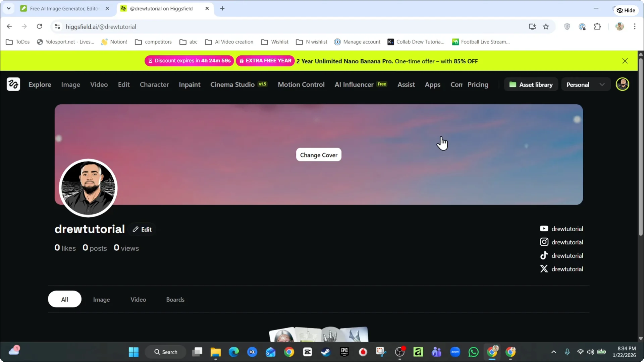The width and height of the screenshot is (644, 362).
Task: Open the YouTube drewtutorial profile icon
Action: (544, 228)
